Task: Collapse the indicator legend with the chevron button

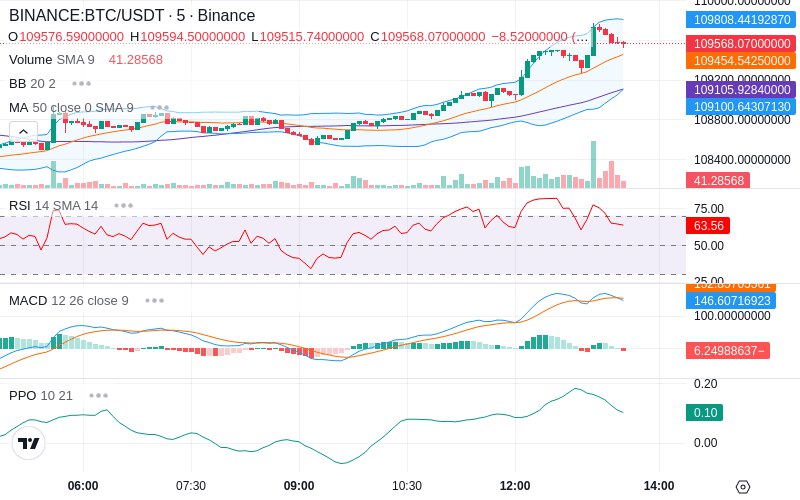Action: click(23, 132)
